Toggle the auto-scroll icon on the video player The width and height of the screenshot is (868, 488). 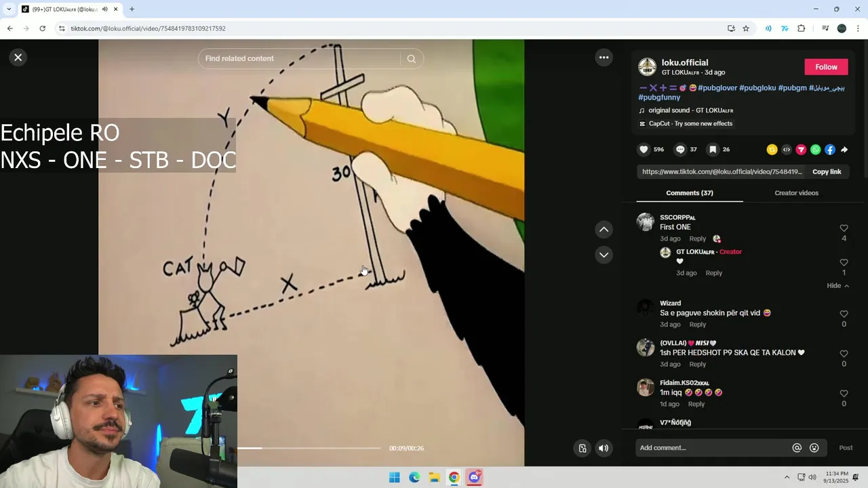[583, 448]
